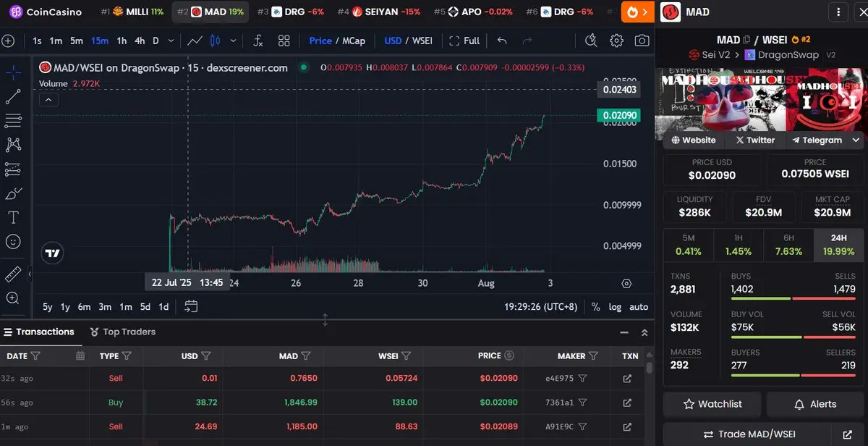Screen dimensions: 868x446
Task: Open the TradingView logo link
Action: tap(53, 253)
